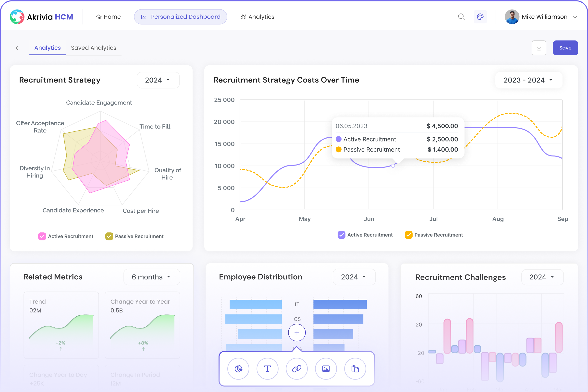Go back with the left chevron
588x392 pixels.
click(17, 48)
